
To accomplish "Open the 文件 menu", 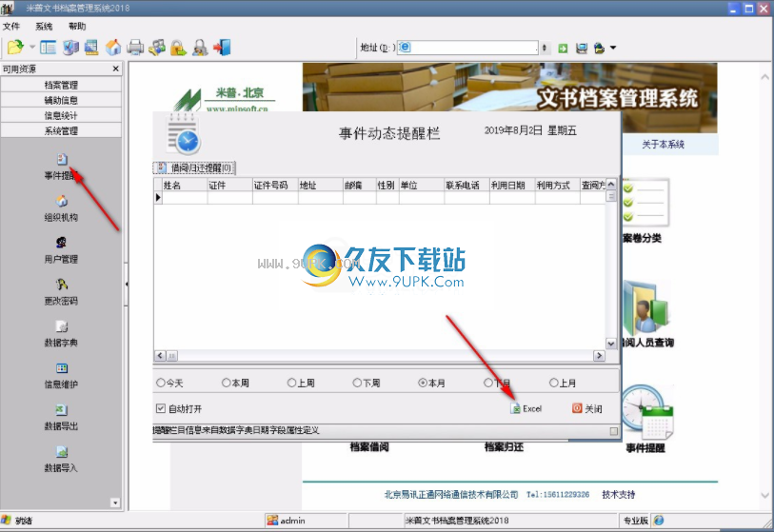I will pyautogui.click(x=11, y=26).
